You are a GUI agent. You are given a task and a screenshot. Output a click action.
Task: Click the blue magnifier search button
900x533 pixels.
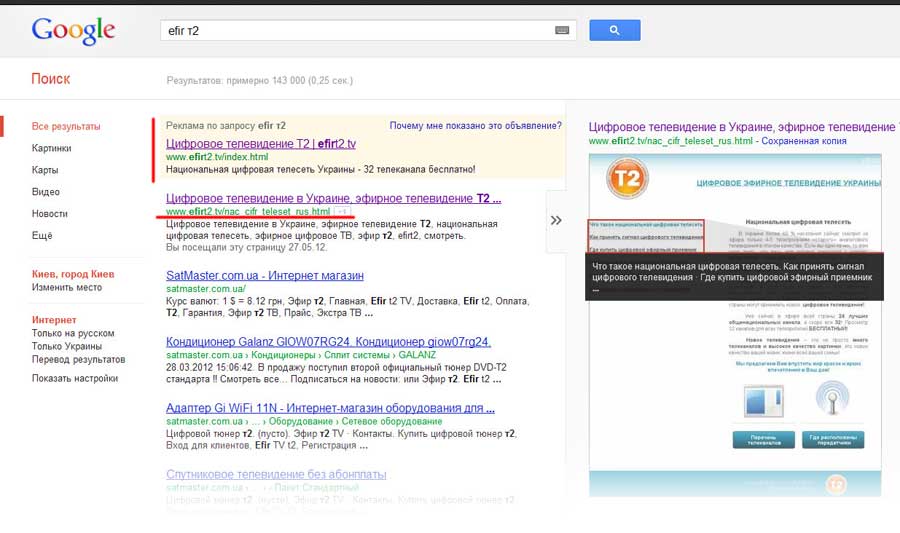615,30
